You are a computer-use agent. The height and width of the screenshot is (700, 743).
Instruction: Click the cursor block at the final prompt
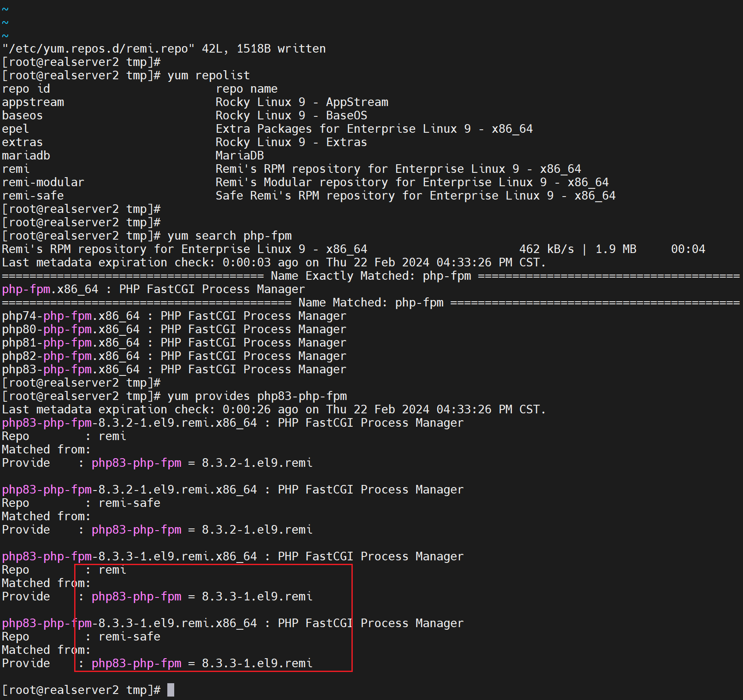pos(171,690)
